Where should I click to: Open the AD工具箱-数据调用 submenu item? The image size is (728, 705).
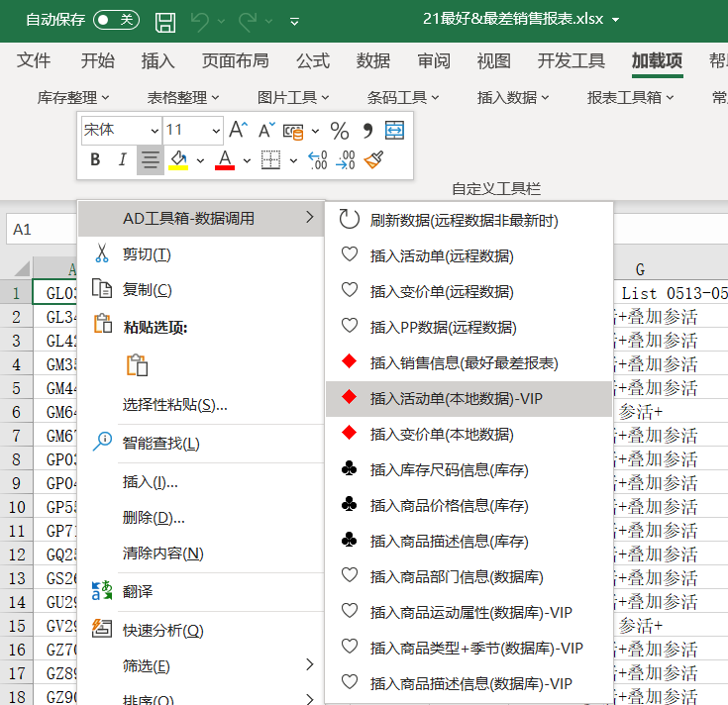201,218
